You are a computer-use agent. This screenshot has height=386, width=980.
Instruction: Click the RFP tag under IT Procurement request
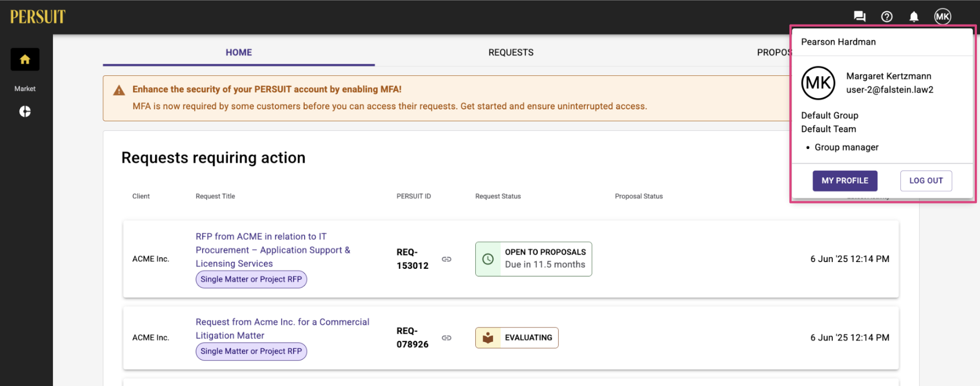251,279
